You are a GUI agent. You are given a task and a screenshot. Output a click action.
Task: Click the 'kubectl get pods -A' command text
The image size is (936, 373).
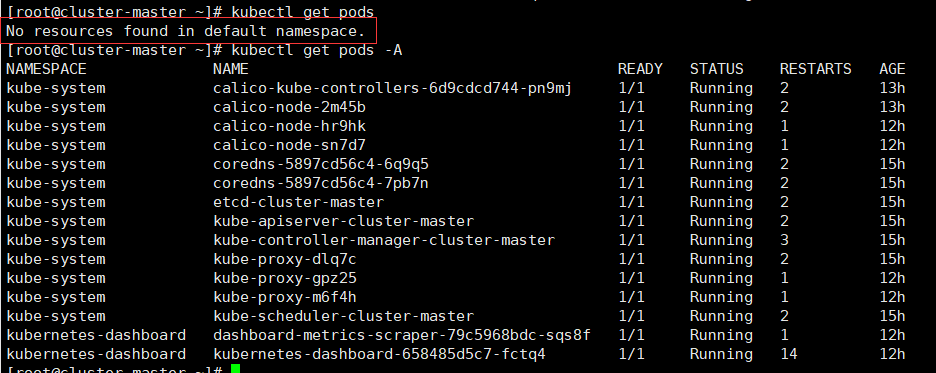pyautogui.click(x=316, y=50)
